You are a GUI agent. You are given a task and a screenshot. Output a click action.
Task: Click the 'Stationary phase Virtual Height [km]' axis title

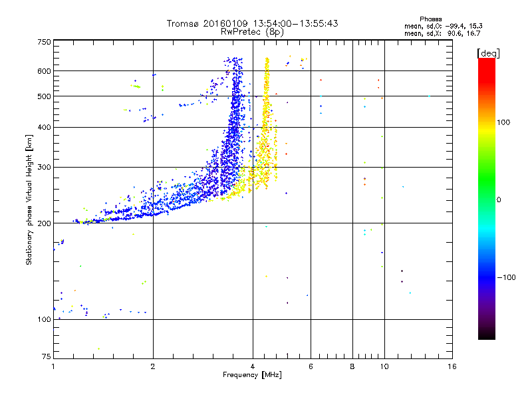click(29, 200)
